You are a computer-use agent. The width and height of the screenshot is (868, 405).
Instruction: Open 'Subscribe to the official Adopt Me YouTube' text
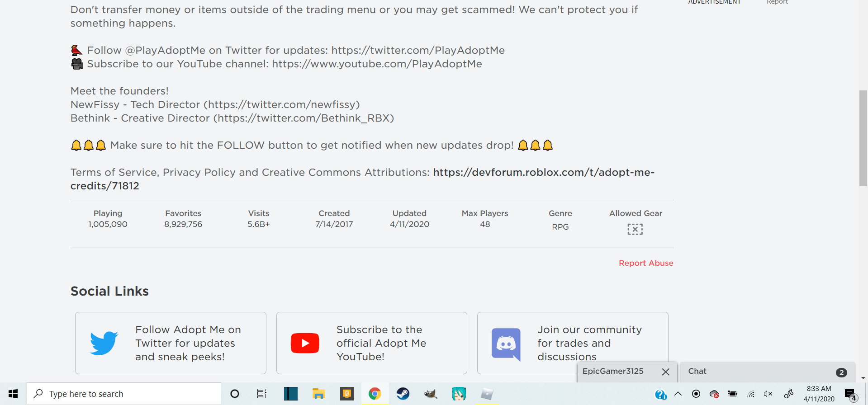381,343
